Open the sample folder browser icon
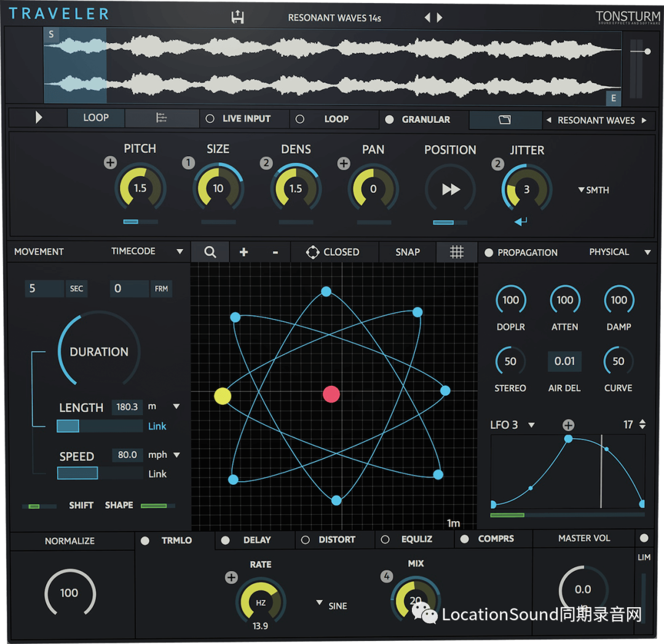 click(x=505, y=120)
